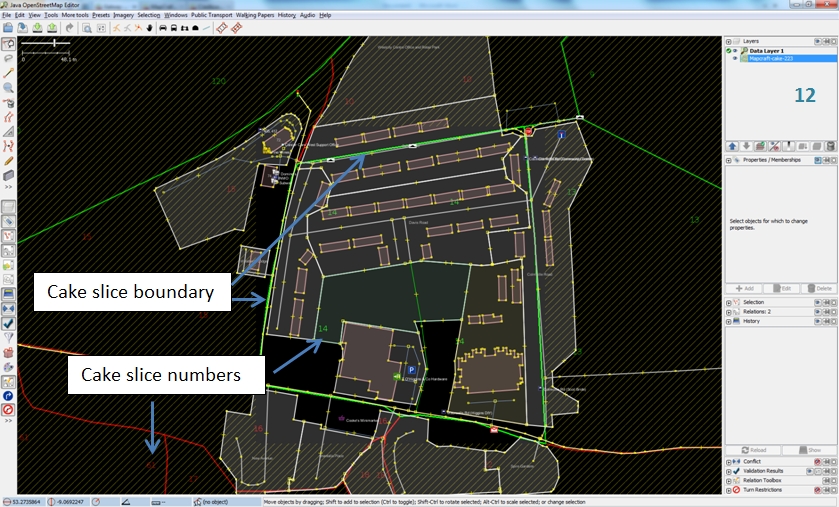Open the Imagery menu

123,15
